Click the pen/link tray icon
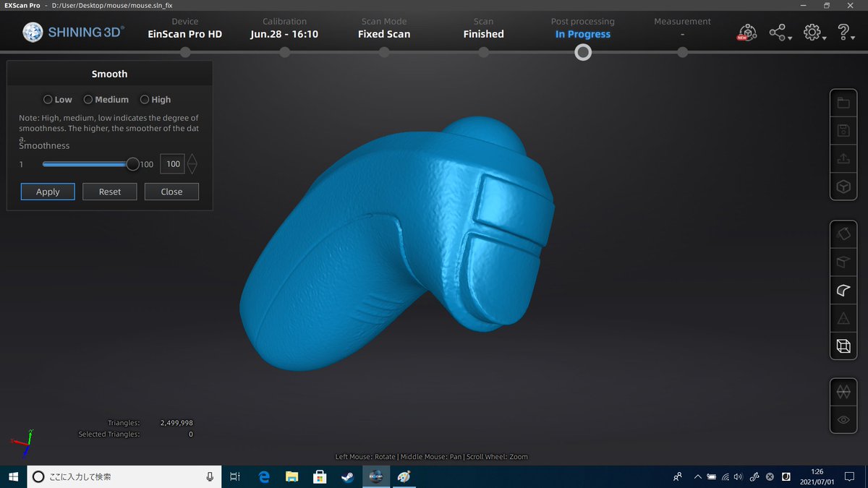The width and height of the screenshot is (868, 488). point(754,477)
